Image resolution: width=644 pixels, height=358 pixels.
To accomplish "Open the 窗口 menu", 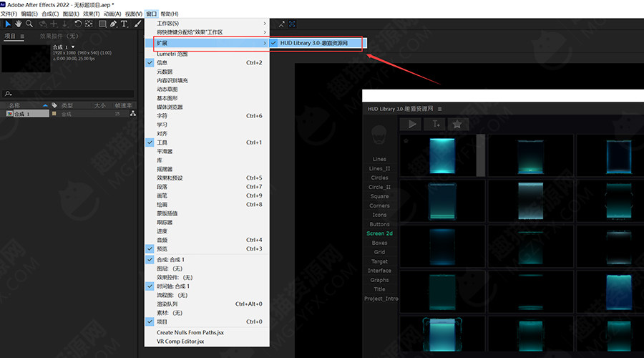I will coord(151,14).
